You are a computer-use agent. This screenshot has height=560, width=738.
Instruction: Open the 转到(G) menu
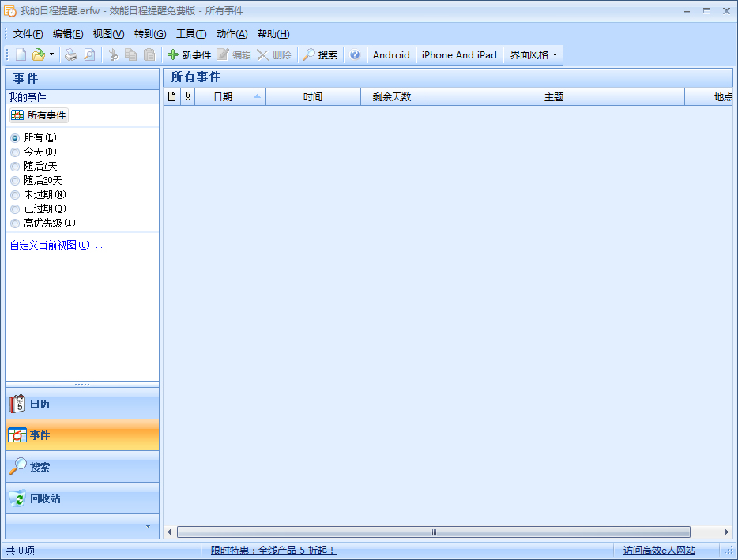[149, 34]
